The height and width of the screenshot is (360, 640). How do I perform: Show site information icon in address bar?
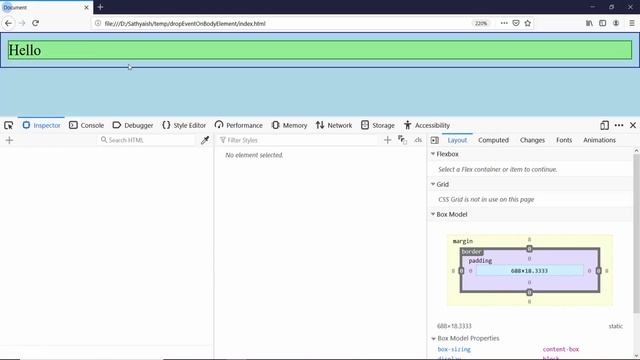coord(98,23)
